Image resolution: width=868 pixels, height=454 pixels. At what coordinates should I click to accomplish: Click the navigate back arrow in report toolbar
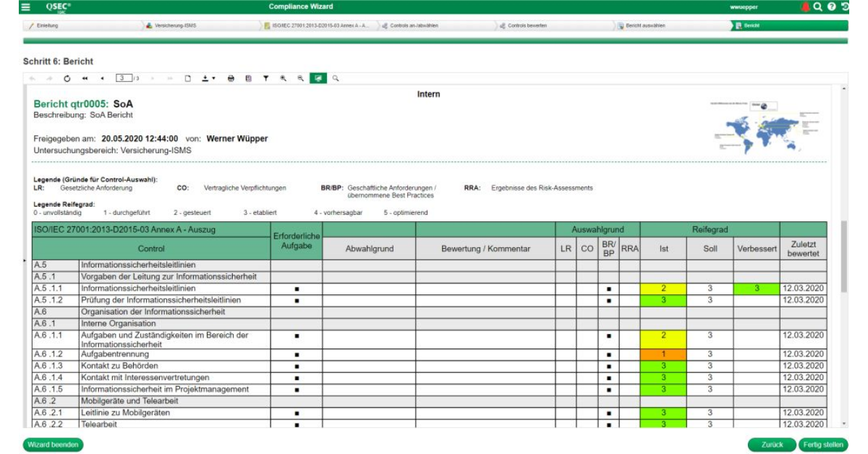(x=33, y=77)
